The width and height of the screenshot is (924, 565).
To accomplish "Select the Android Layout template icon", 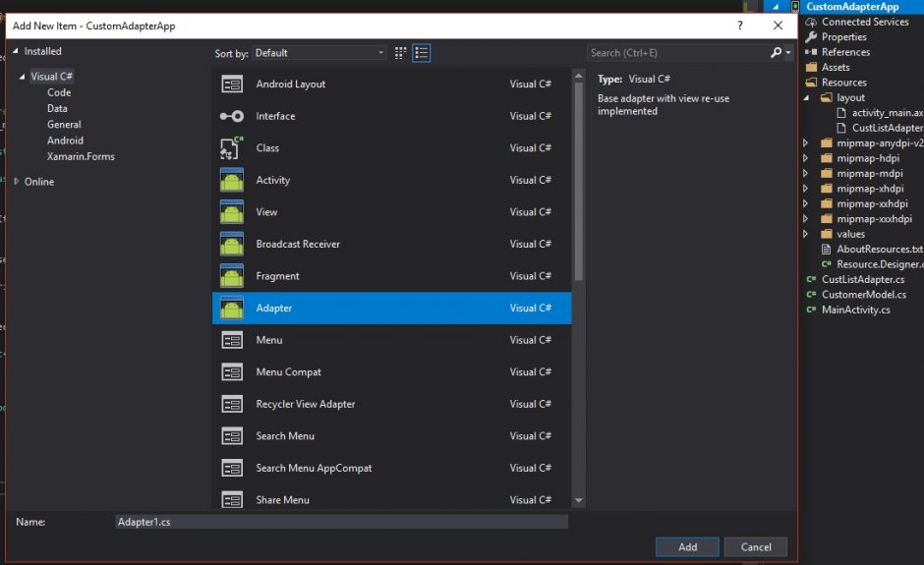I will (x=232, y=85).
